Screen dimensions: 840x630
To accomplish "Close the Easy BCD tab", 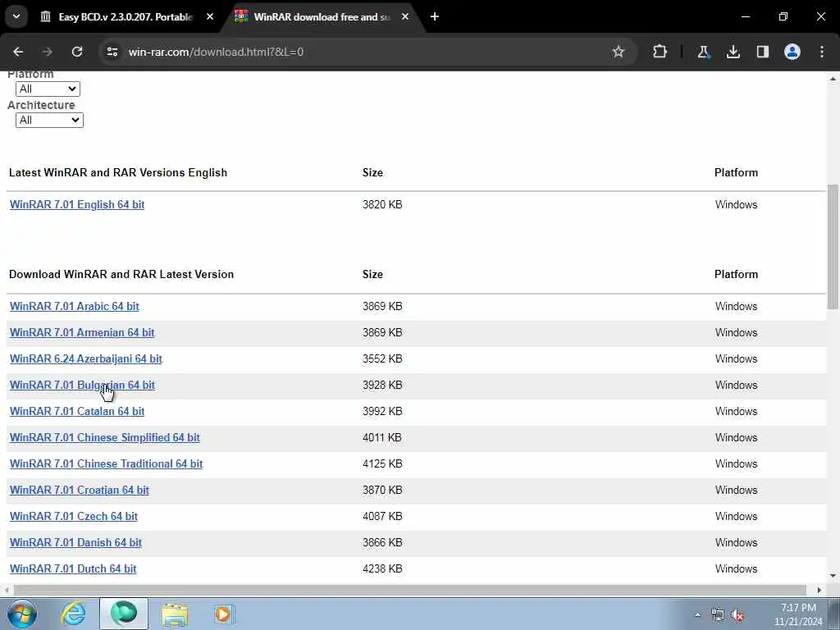I will 210,16.
